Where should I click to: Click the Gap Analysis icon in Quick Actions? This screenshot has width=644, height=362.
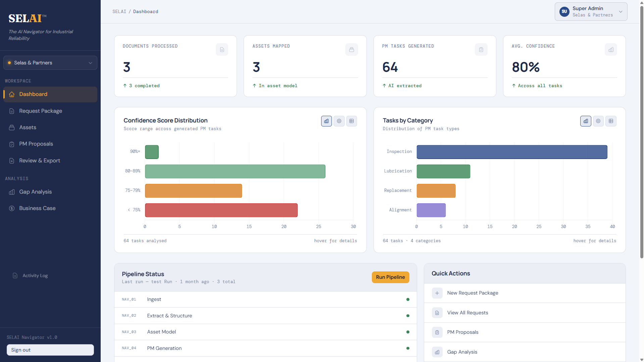[437, 352]
